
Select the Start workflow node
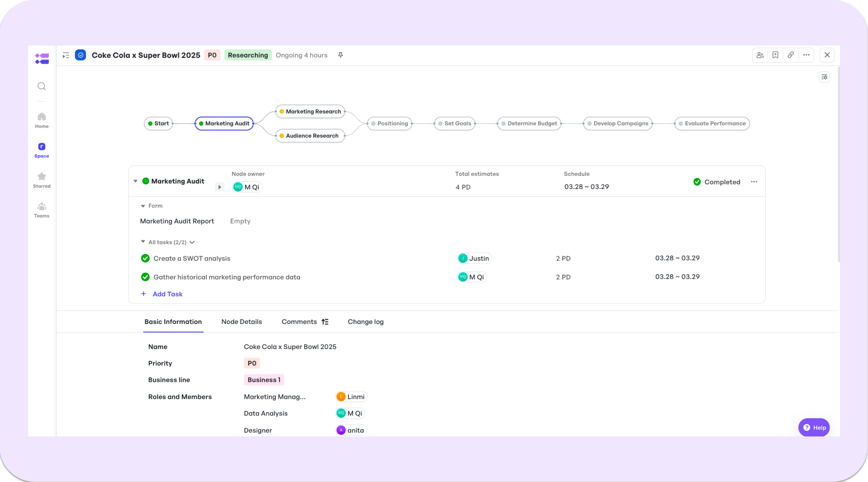(x=158, y=124)
